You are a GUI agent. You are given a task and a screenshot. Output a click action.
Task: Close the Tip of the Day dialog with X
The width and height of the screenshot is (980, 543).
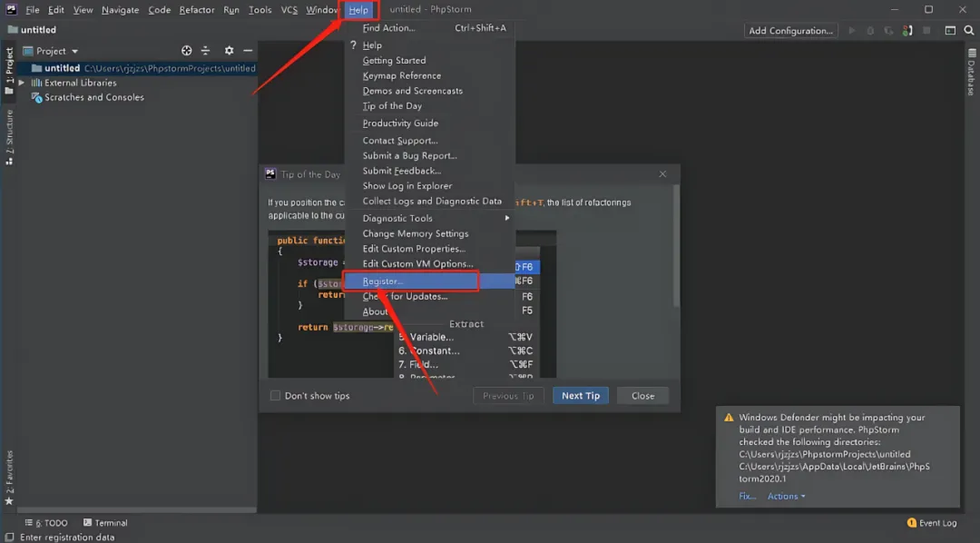click(662, 174)
